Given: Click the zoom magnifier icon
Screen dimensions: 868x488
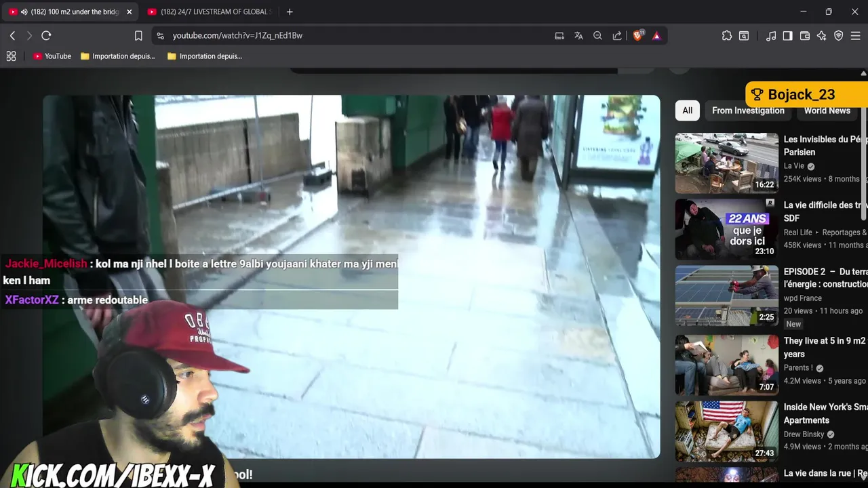Looking at the screenshot, I should point(597,36).
